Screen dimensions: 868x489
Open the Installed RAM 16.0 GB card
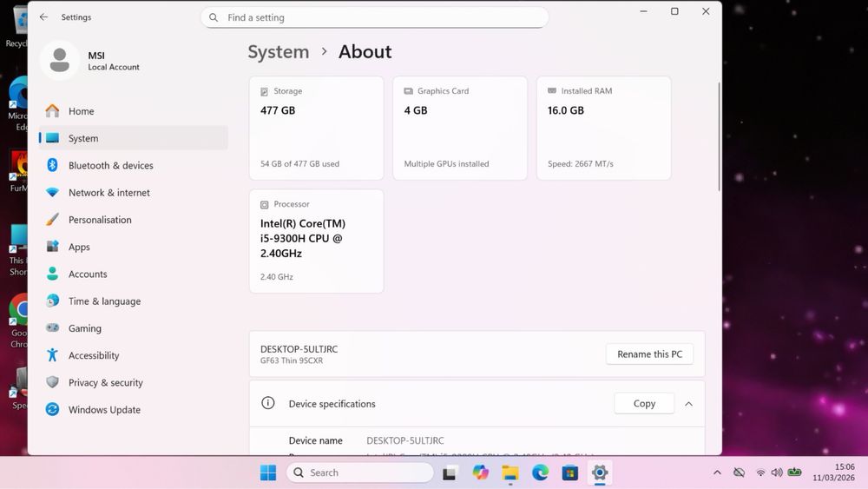tap(603, 128)
